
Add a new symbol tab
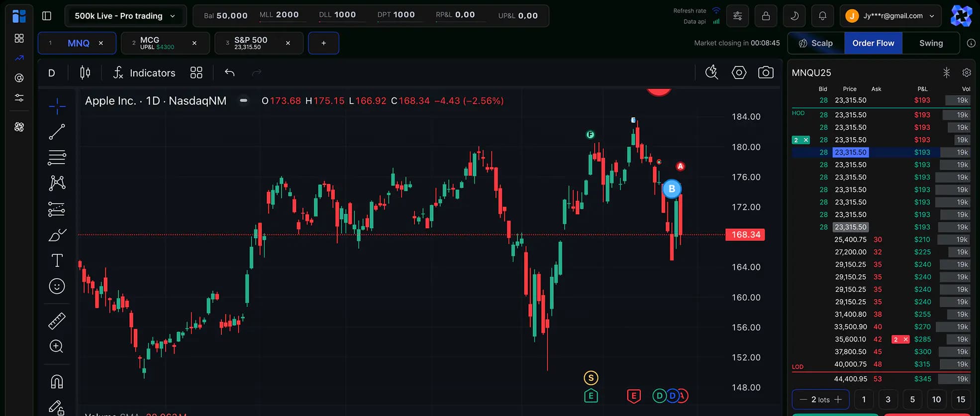point(323,43)
